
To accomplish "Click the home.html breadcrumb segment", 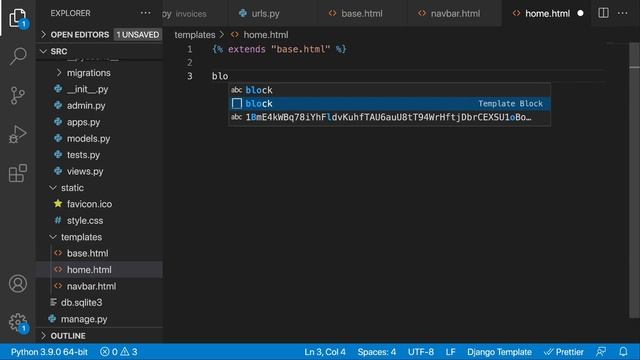I will tap(265, 35).
